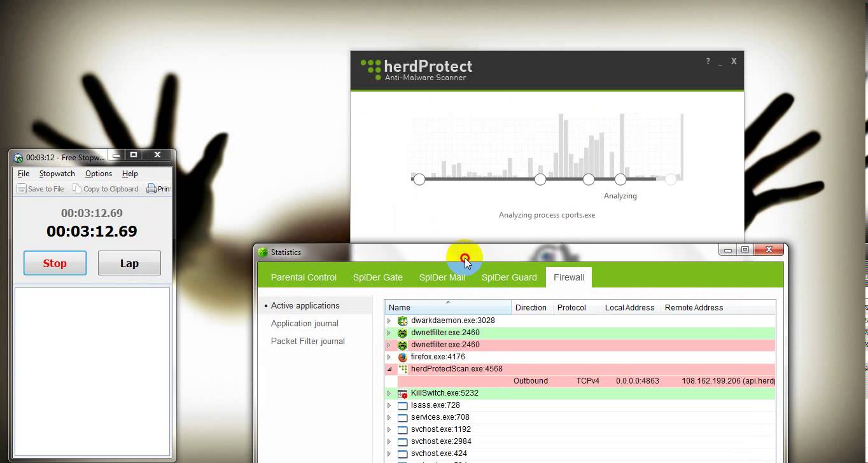Click the Firefox icon in process list
Screen dimensions: 868x463
pos(402,357)
